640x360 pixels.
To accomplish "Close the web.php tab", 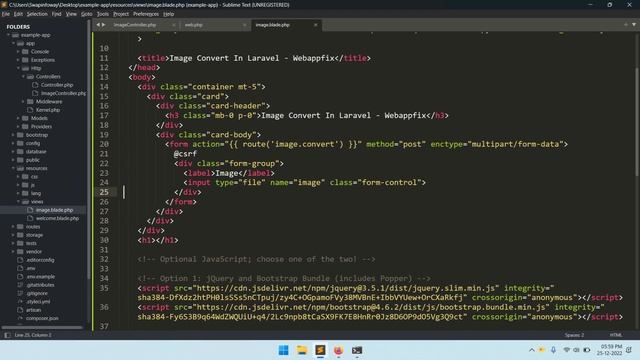I will tap(244, 25).
